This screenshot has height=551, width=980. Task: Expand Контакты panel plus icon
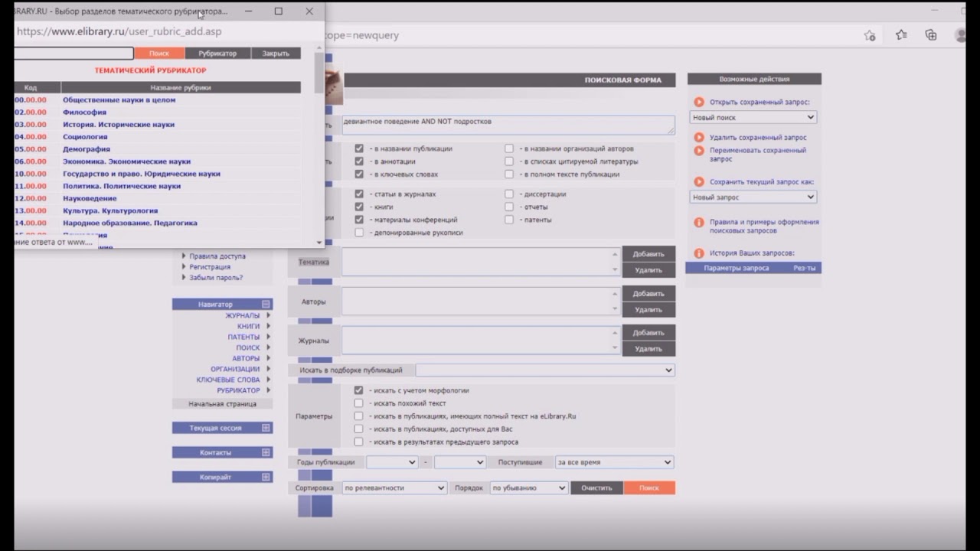[x=266, y=452]
